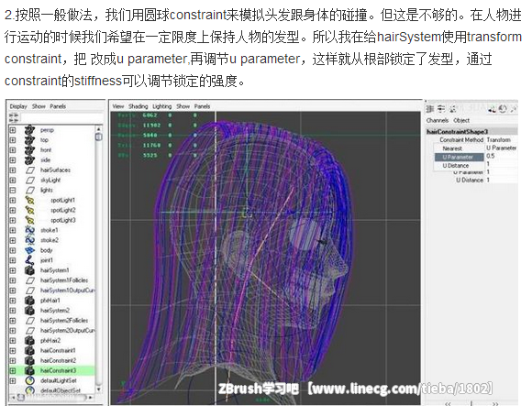The width and height of the screenshot is (532, 406).
Task: Click the red-and-black key icon in channel box
Action: click(x=492, y=109)
